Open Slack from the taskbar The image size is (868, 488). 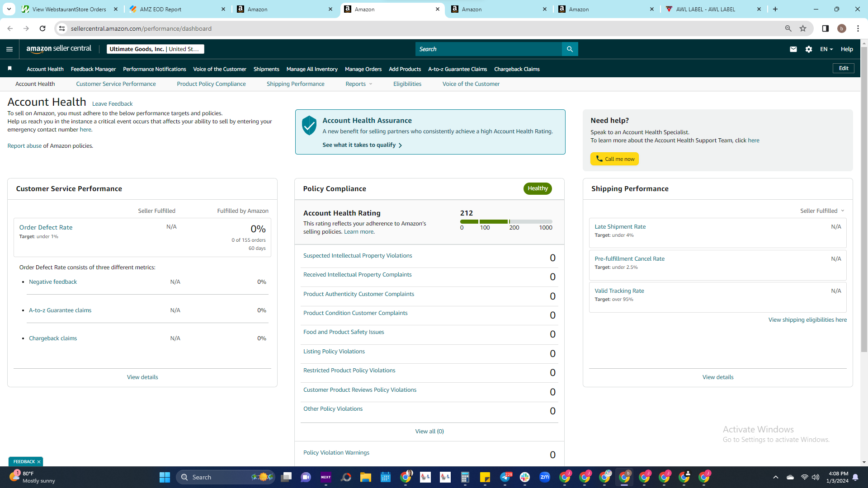click(x=525, y=477)
